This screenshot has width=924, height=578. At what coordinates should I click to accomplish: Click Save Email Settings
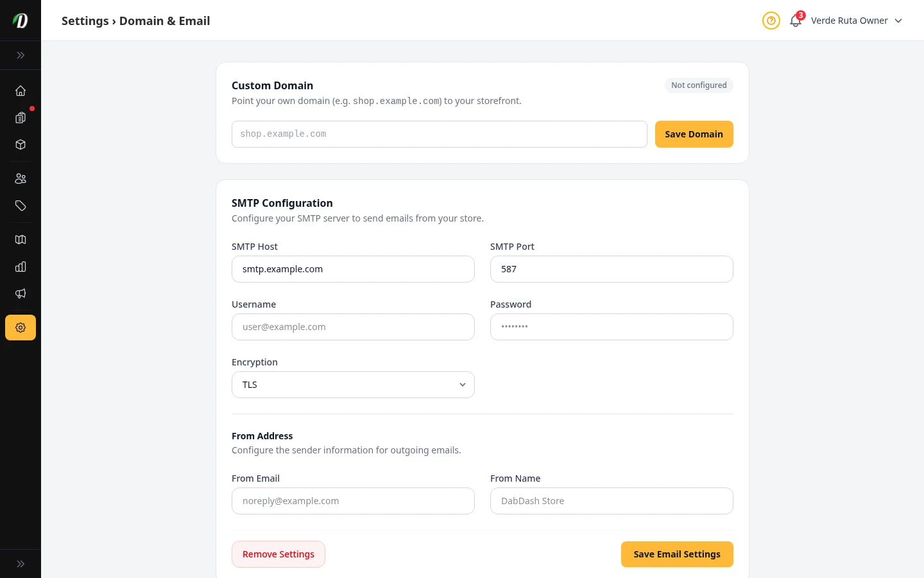[x=677, y=554]
